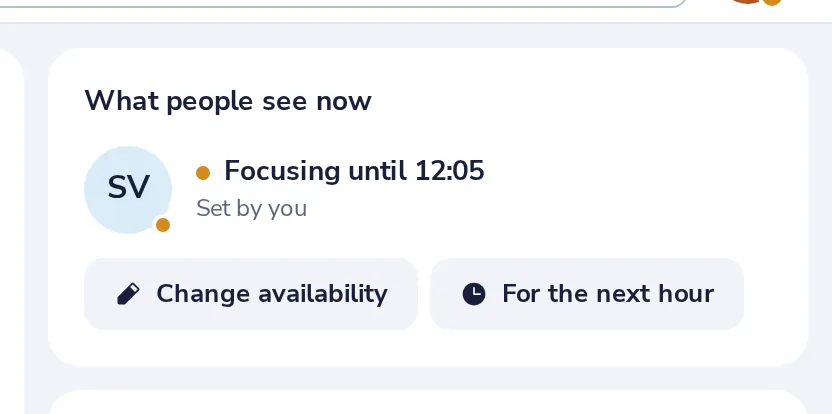
Task: Select the What people see now heading
Action: 228,100
